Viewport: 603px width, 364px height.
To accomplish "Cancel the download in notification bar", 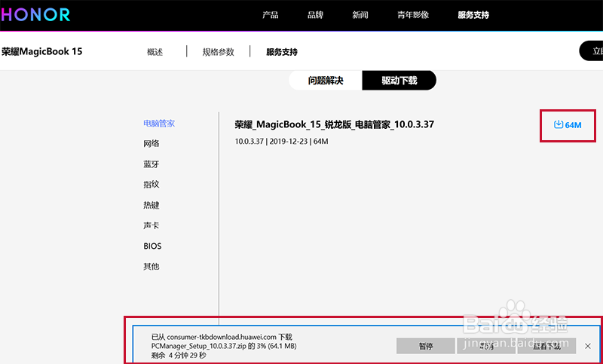I will (486, 346).
